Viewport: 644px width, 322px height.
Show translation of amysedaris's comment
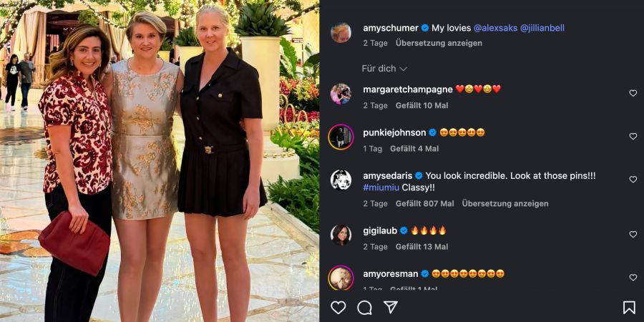[504, 204]
